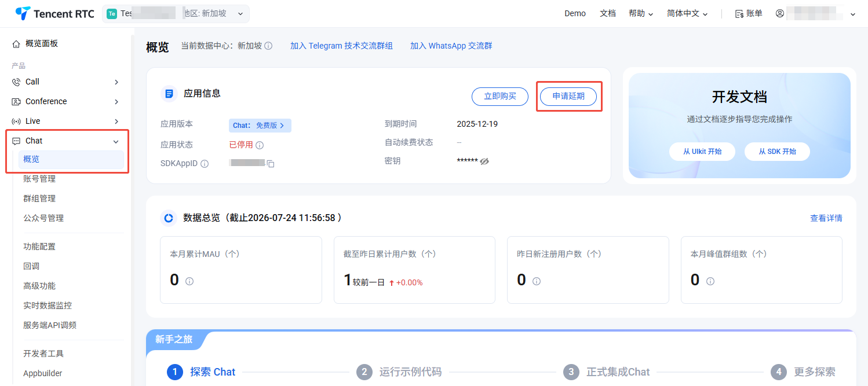Click 从 UIkit 开始 button
This screenshot has height=386, width=868.
[702, 152]
